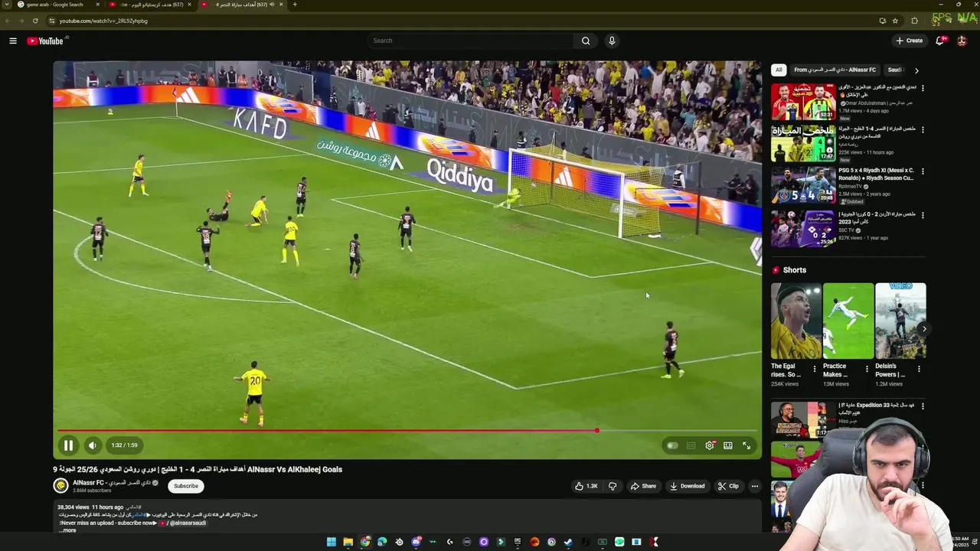Mute the video volume speaker icon
The width and height of the screenshot is (980, 551).
92,445
